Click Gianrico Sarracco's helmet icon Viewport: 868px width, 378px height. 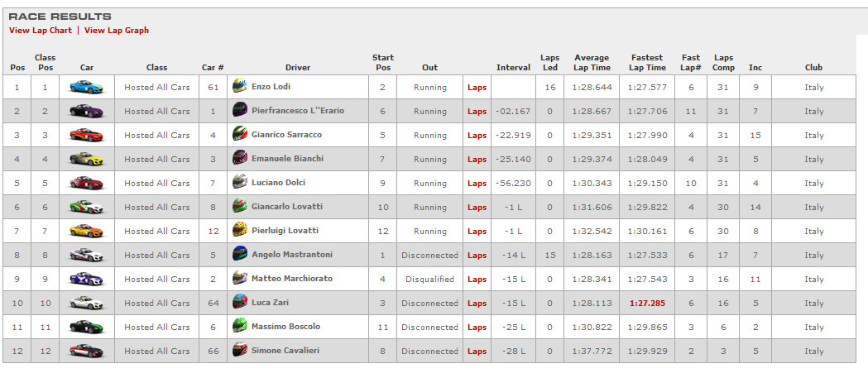click(x=240, y=133)
